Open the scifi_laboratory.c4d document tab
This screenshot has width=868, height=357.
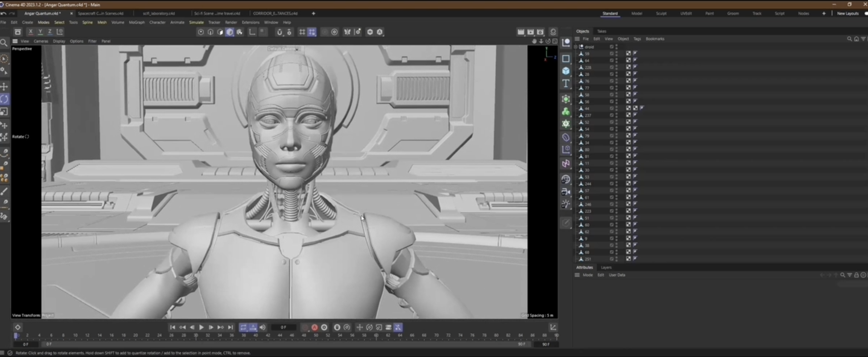(159, 13)
